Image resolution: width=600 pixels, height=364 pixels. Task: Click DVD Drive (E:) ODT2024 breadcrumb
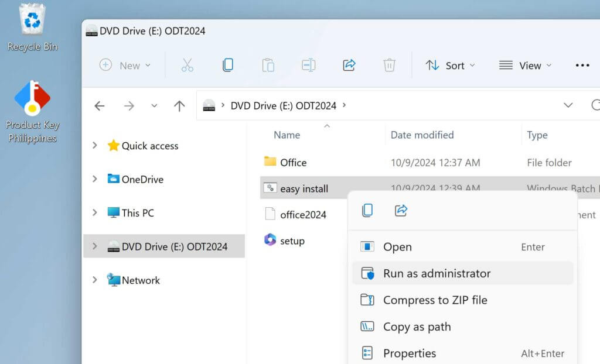pyautogui.click(x=283, y=105)
